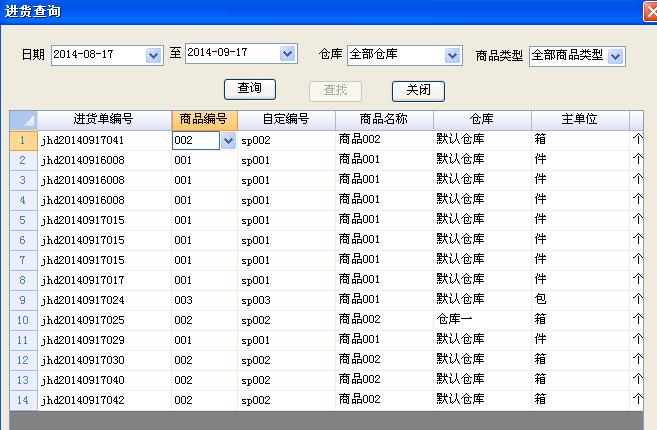Image resolution: width=657 pixels, height=430 pixels.
Task: Sort by 进货单编号 column header
Action: (x=104, y=120)
